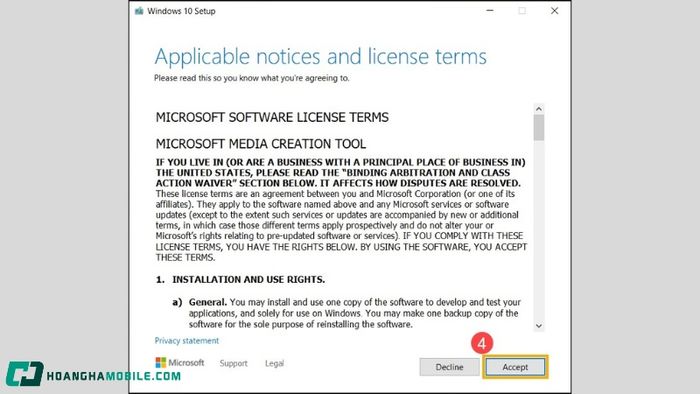Open the Support link
This screenshot has width=700, height=394.
tap(233, 363)
